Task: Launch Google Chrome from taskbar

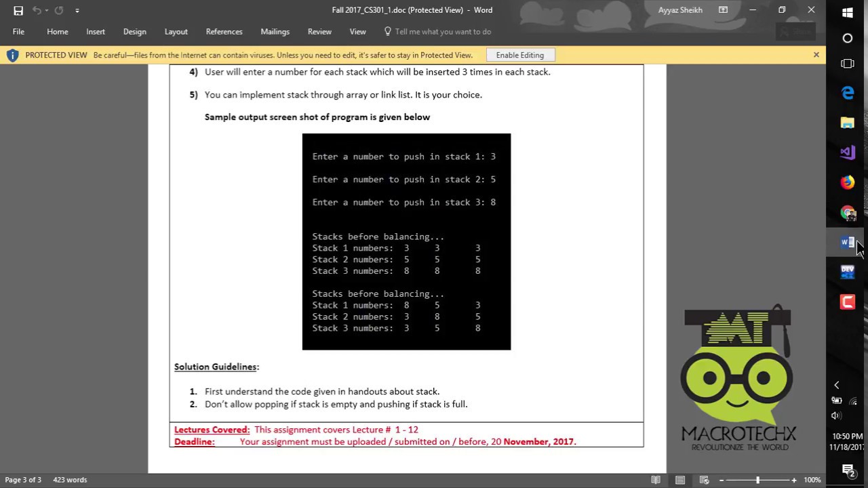Action: [848, 213]
